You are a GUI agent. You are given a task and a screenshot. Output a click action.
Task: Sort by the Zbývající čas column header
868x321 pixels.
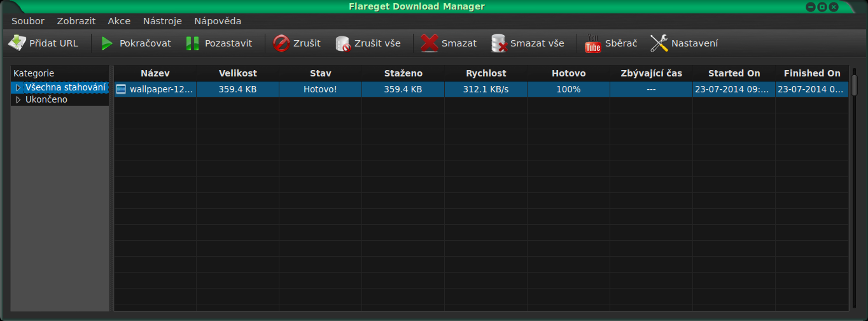(652, 73)
